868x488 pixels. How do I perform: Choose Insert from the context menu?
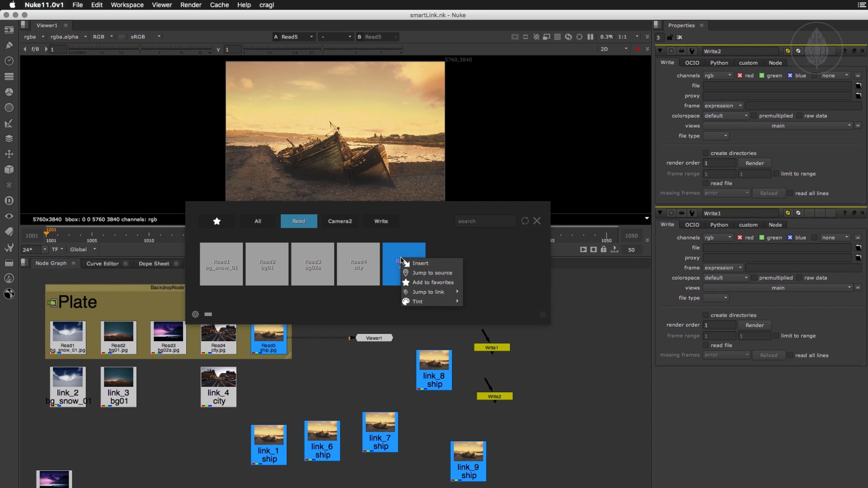(432, 263)
